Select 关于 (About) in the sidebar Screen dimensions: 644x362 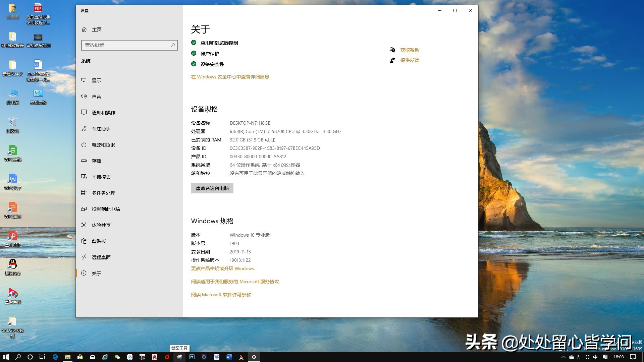(97, 273)
